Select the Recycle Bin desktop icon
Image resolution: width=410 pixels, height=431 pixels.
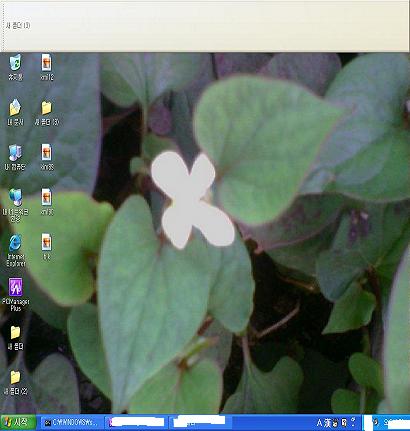click(x=15, y=67)
